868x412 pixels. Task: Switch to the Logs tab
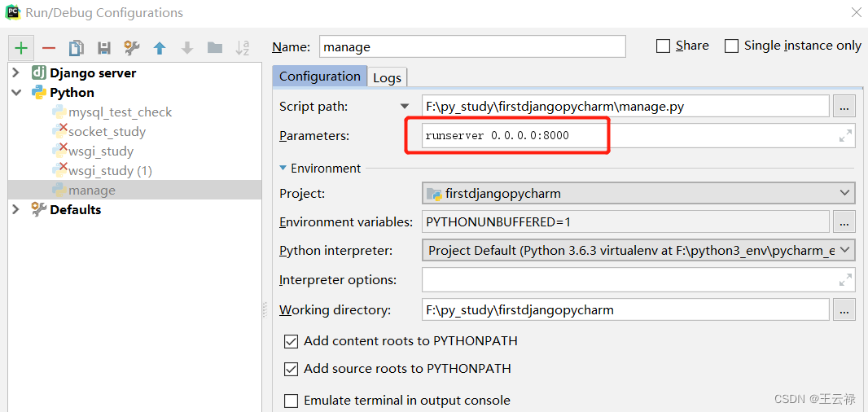pos(387,77)
